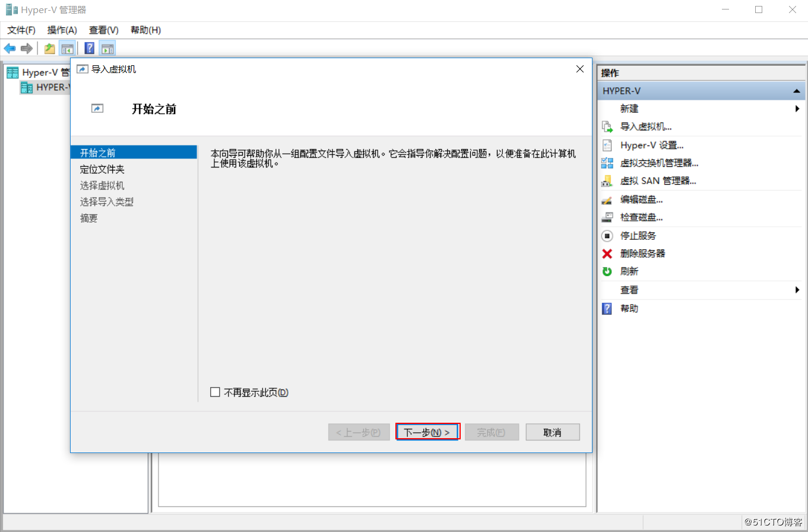Expand the 查看 submenu arrow
808x532 pixels.
click(798, 289)
